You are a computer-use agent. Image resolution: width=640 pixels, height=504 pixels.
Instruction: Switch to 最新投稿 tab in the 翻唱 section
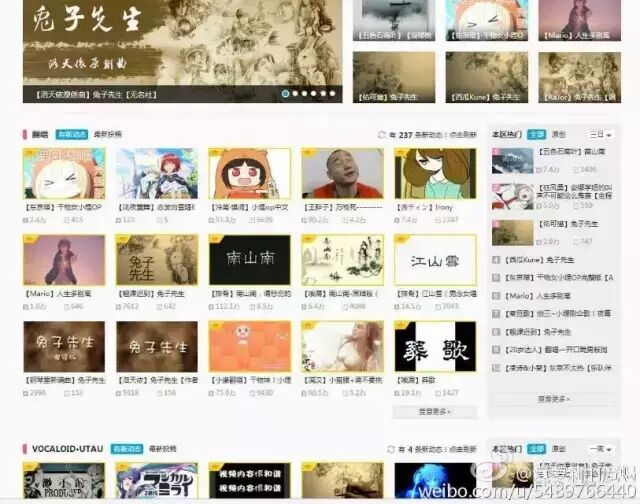pyautogui.click(x=108, y=134)
